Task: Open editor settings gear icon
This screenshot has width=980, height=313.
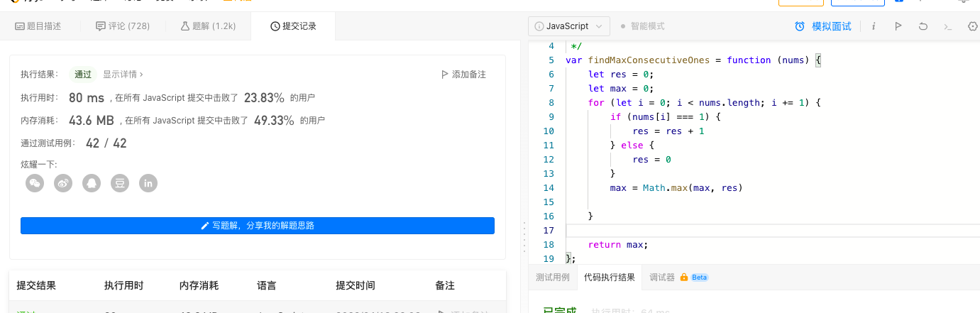Action: [973, 26]
